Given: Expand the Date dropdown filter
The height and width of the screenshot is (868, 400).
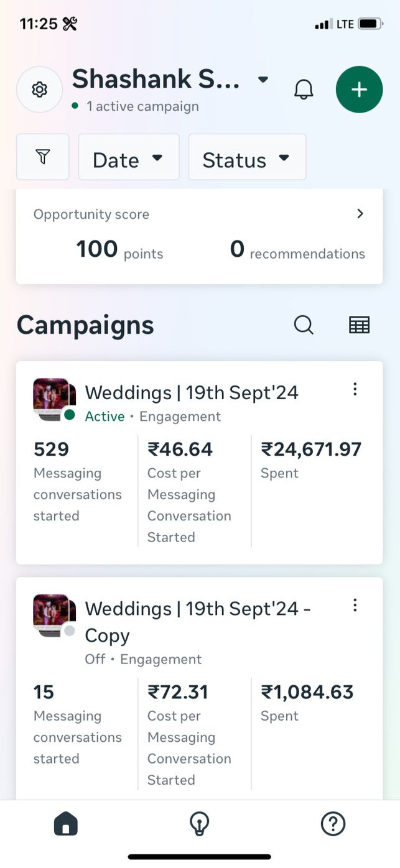Looking at the screenshot, I should point(128,158).
